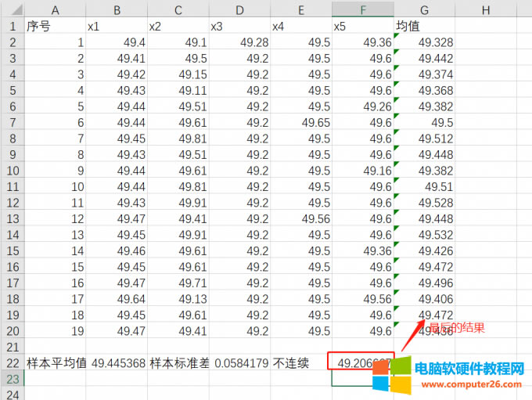Select row 22 header
Viewport: 532px width, 400px height.
[12, 362]
